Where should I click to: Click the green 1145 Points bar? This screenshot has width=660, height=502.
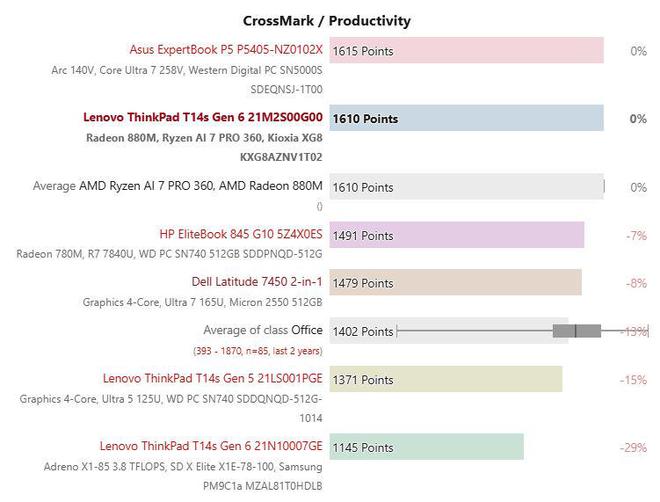[426, 447]
